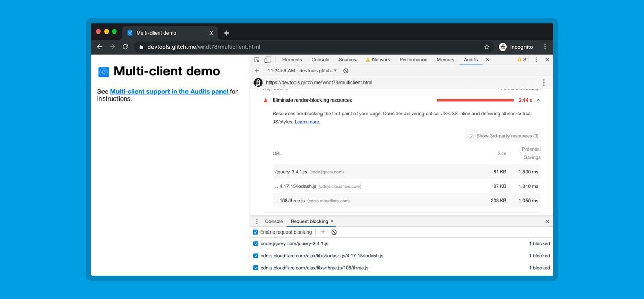Remove all request blocking patterns
The image size is (644, 299).
pyautogui.click(x=334, y=232)
